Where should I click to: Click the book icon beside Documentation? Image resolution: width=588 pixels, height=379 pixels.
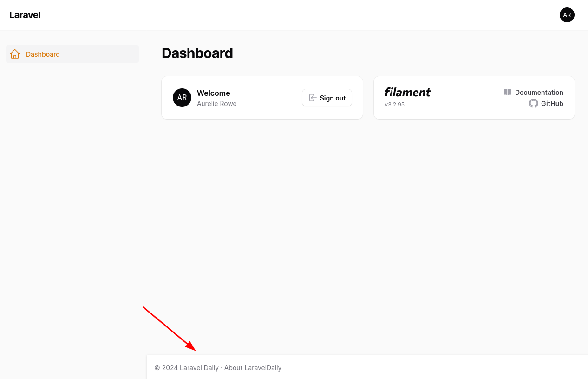coord(508,92)
